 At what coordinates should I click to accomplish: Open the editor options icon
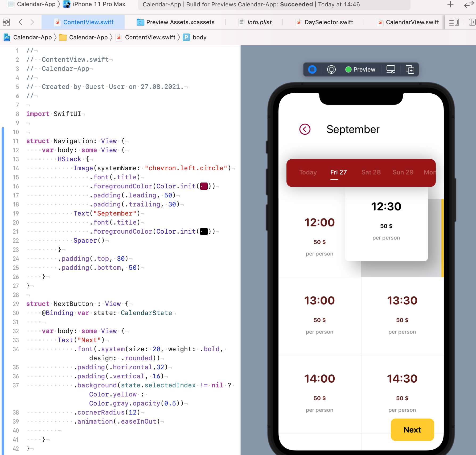pyautogui.click(x=454, y=22)
